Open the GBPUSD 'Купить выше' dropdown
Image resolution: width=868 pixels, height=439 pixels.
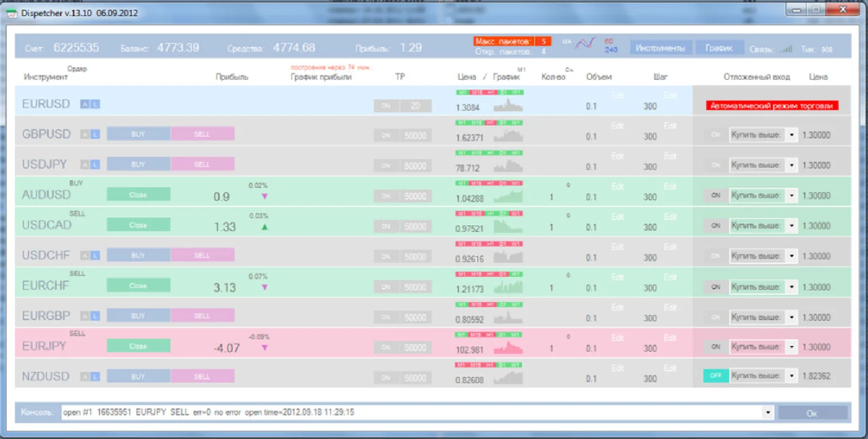click(x=792, y=135)
